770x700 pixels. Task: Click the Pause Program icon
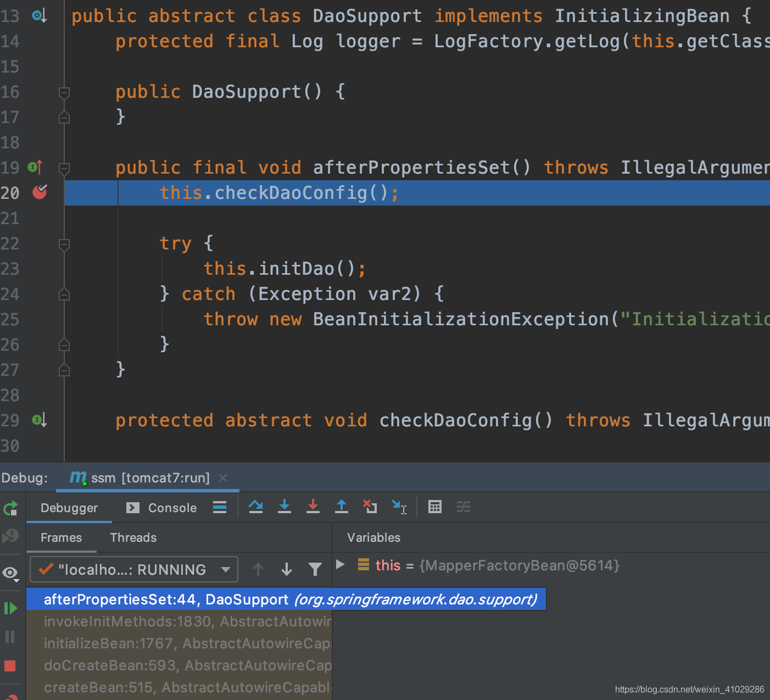click(10, 637)
